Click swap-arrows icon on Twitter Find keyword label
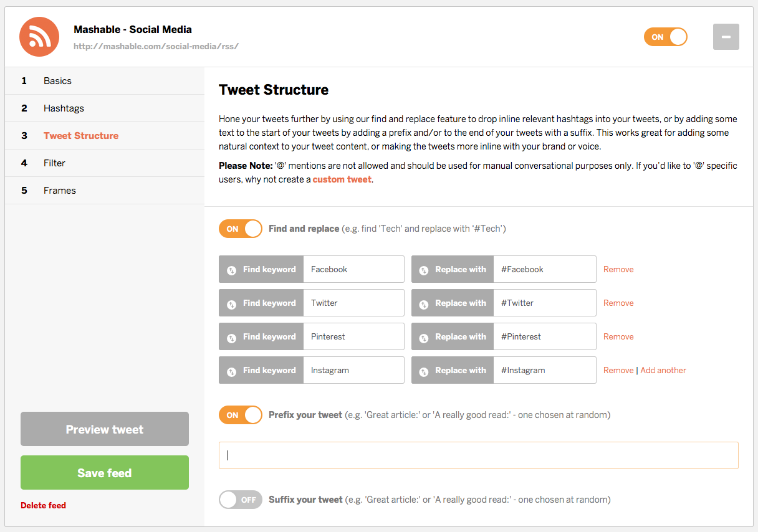 231,302
